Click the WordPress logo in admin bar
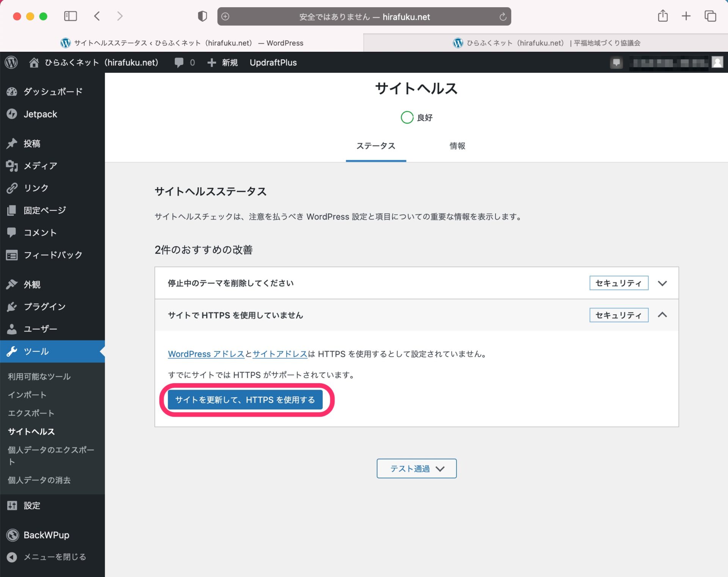 click(x=11, y=63)
